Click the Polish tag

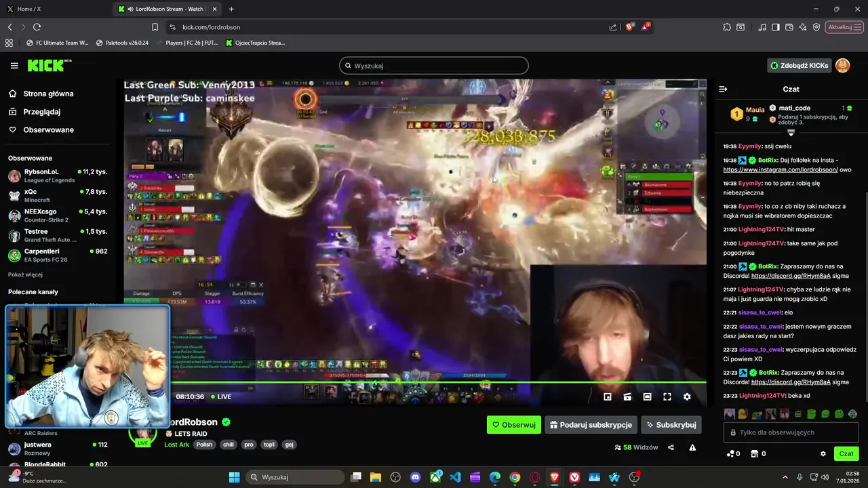[x=204, y=445]
